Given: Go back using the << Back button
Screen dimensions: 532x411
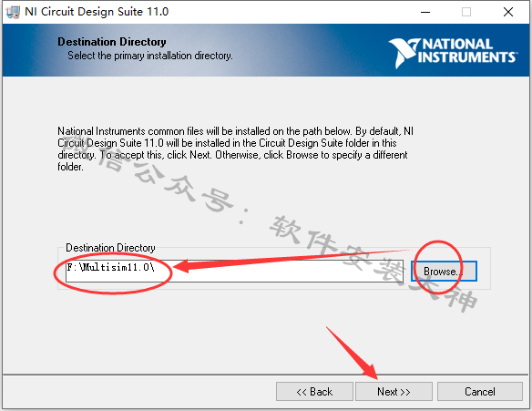Looking at the screenshot, I should (x=314, y=392).
